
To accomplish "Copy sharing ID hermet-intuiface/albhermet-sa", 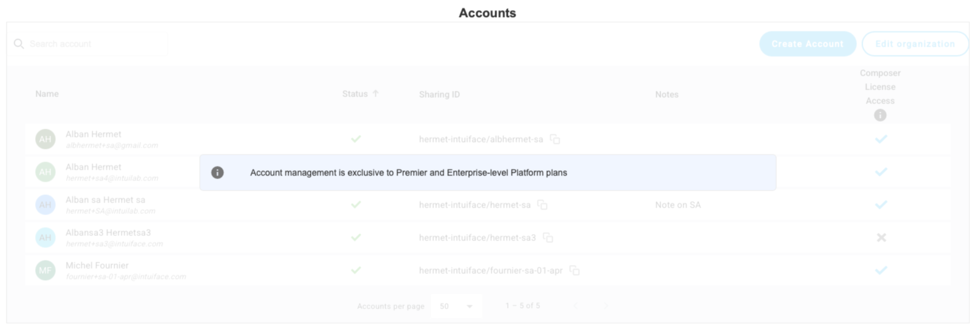I will pyautogui.click(x=555, y=139).
